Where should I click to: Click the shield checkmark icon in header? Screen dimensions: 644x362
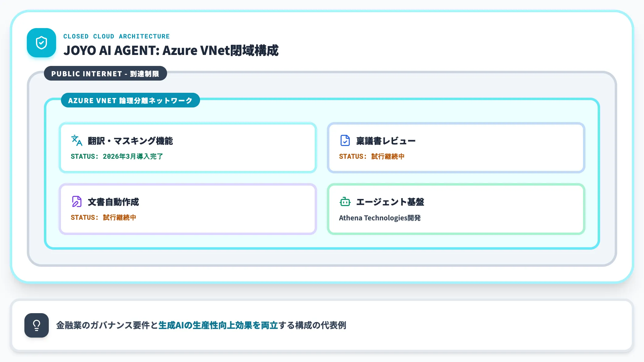pos(41,43)
